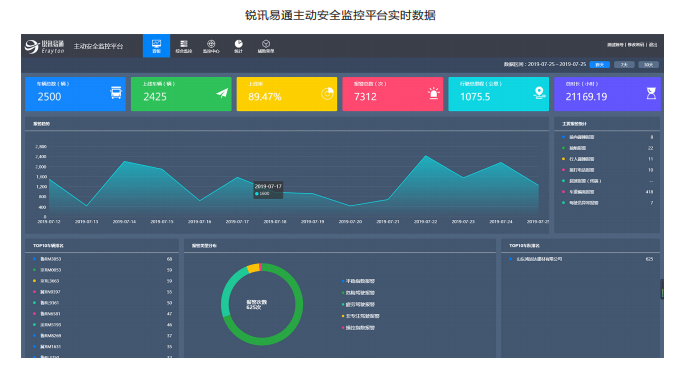
Task: Click the 2019-07-17 tooltip on the trend chart
Action: pyautogui.click(x=268, y=190)
